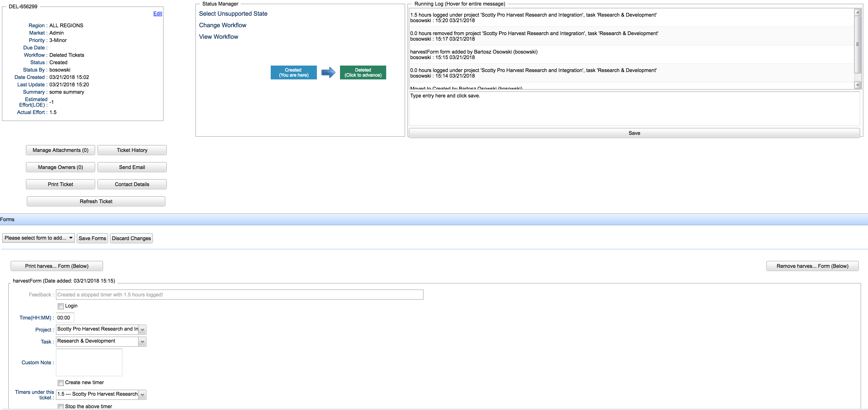Click View Workflow link
Image resolution: width=868 pixels, height=410 pixels.
click(x=218, y=37)
